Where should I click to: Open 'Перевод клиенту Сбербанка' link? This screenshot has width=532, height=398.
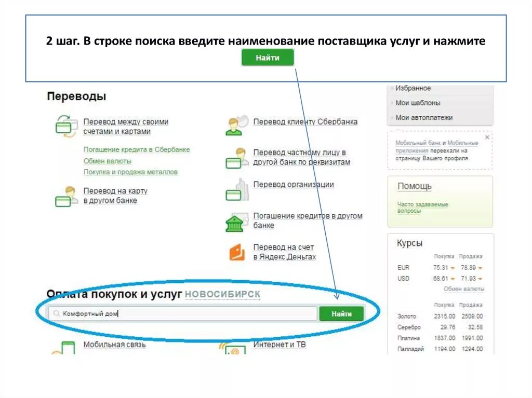[305, 122]
